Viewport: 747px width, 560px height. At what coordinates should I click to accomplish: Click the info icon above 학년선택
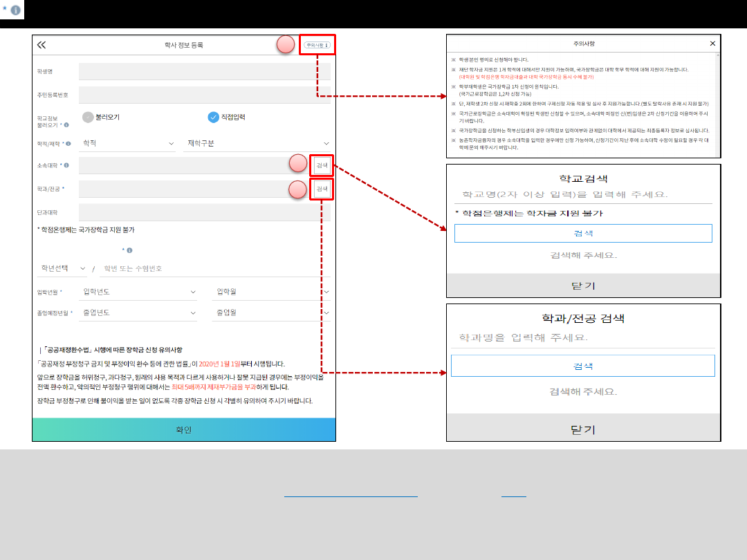tap(129, 250)
